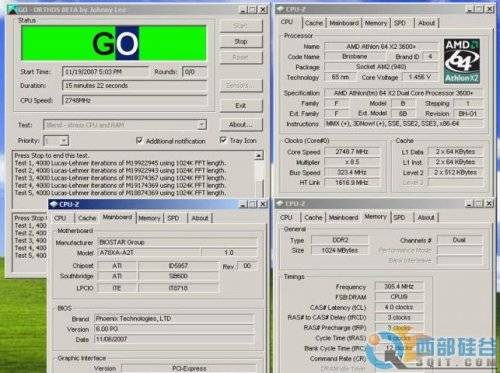
Task: Open the Priority dropdown
Action: click(x=64, y=141)
